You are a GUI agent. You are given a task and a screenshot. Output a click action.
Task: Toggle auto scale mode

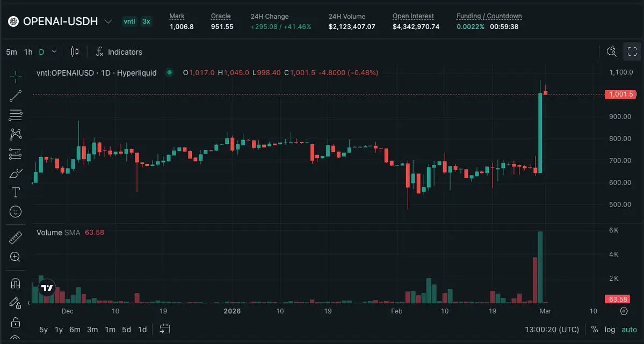(x=629, y=330)
